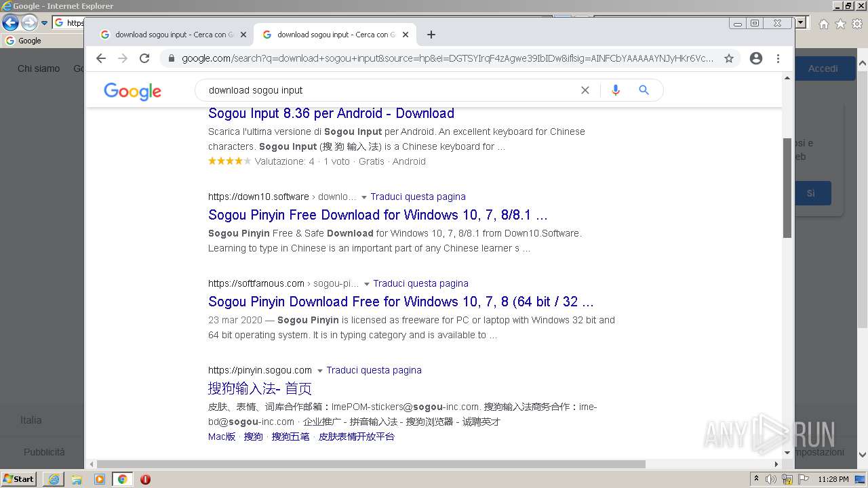This screenshot has height=488, width=868.
Task: Submit search with the magnifier icon
Action: coord(644,90)
